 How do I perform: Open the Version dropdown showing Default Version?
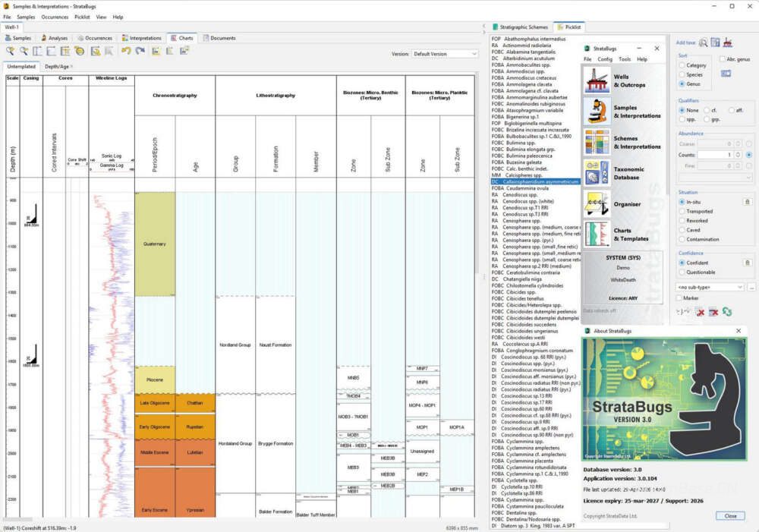click(444, 54)
